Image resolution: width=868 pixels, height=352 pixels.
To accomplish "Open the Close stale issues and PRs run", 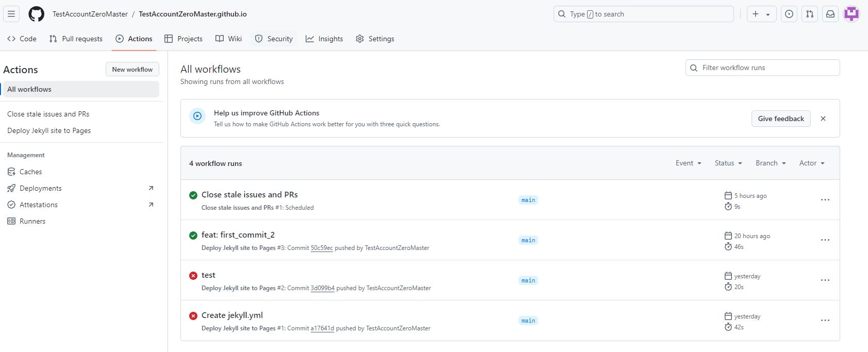I will (x=249, y=194).
